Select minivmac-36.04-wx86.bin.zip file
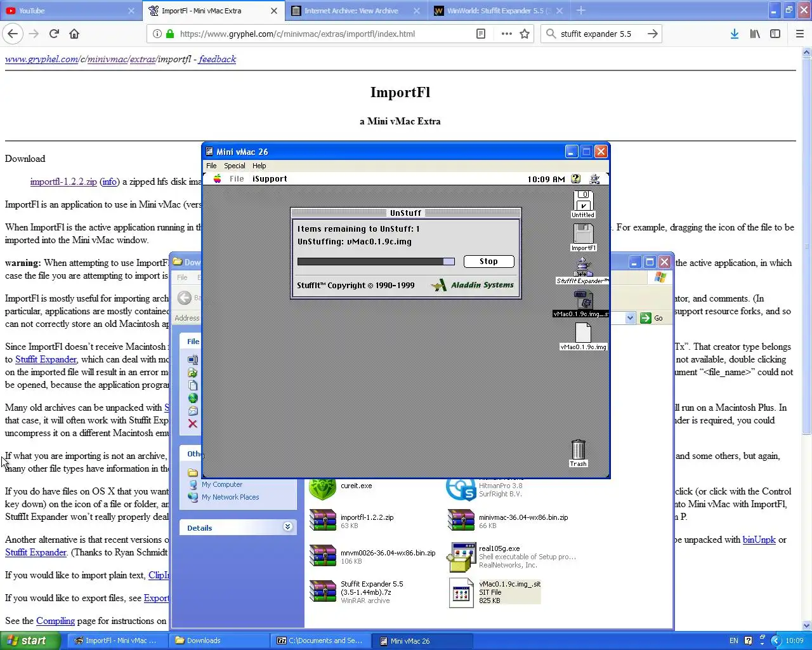Image resolution: width=812 pixels, height=650 pixels. [x=508, y=521]
